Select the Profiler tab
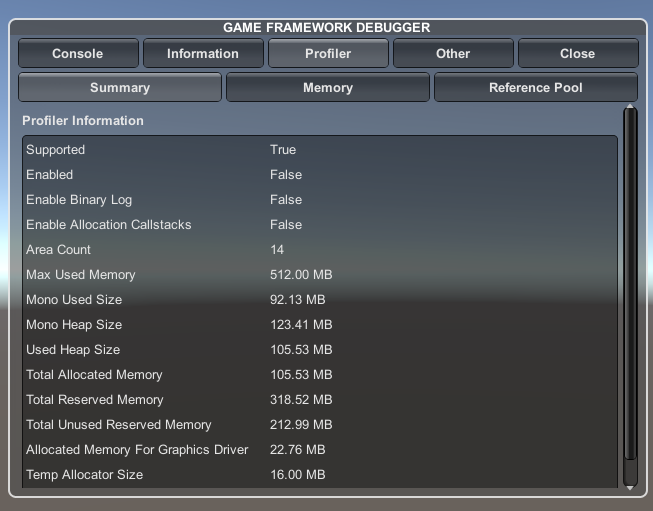This screenshot has height=511, width=653. pos(328,53)
